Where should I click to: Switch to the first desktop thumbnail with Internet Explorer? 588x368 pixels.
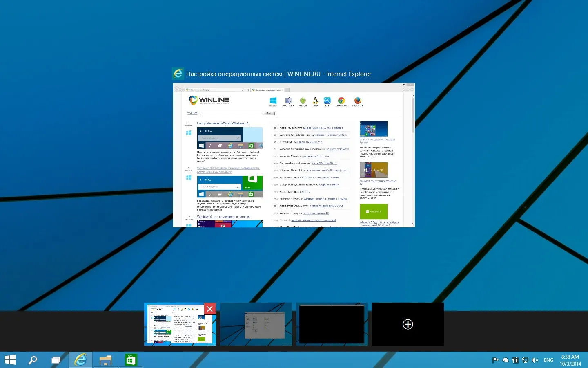click(x=180, y=324)
